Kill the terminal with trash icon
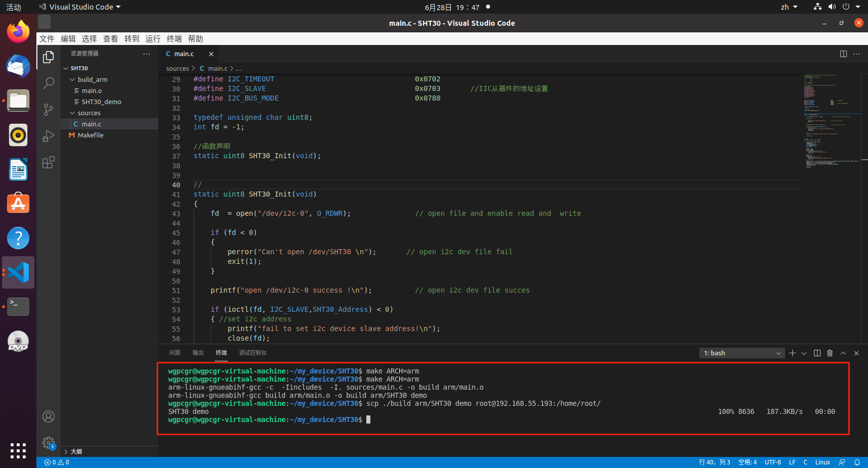This screenshot has height=468, width=868. (x=830, y=353)
